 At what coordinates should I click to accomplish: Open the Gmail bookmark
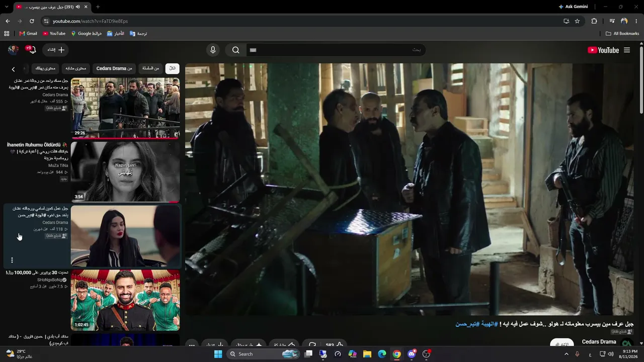(28, 34)
